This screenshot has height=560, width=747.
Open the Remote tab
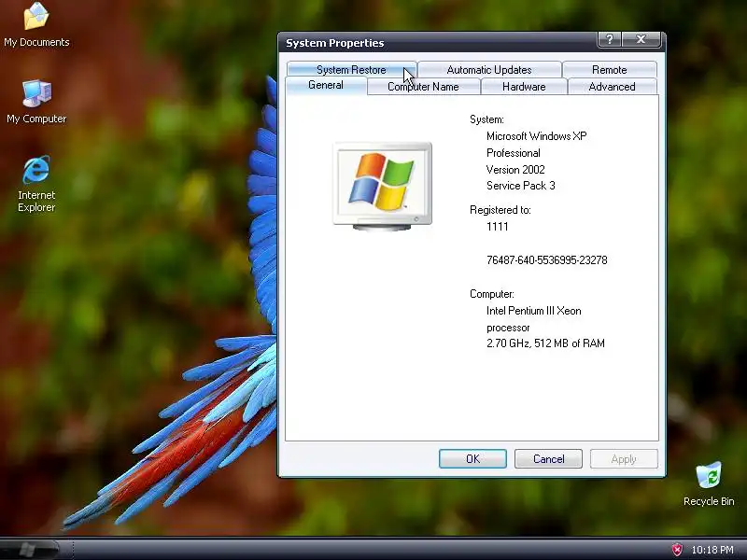610,69
